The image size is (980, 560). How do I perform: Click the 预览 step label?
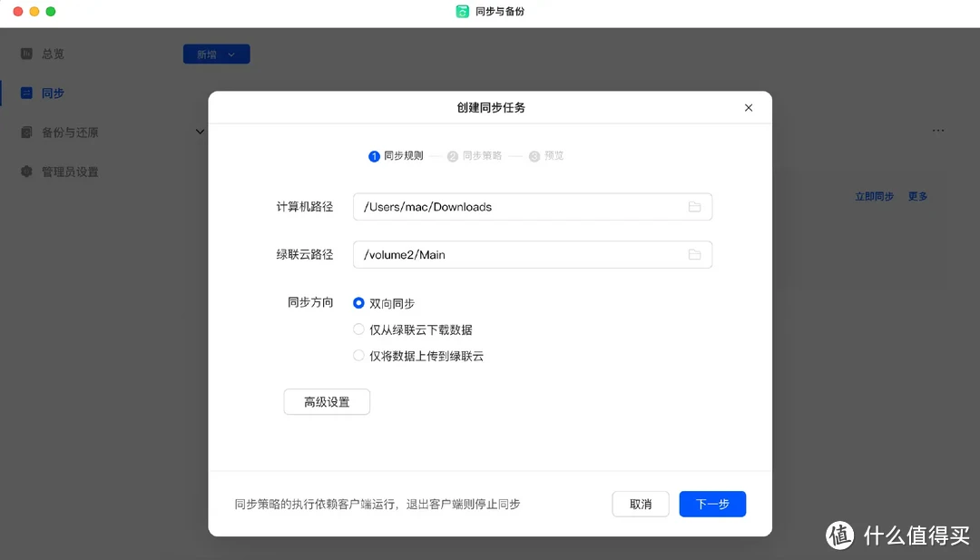tap(551, 156)
